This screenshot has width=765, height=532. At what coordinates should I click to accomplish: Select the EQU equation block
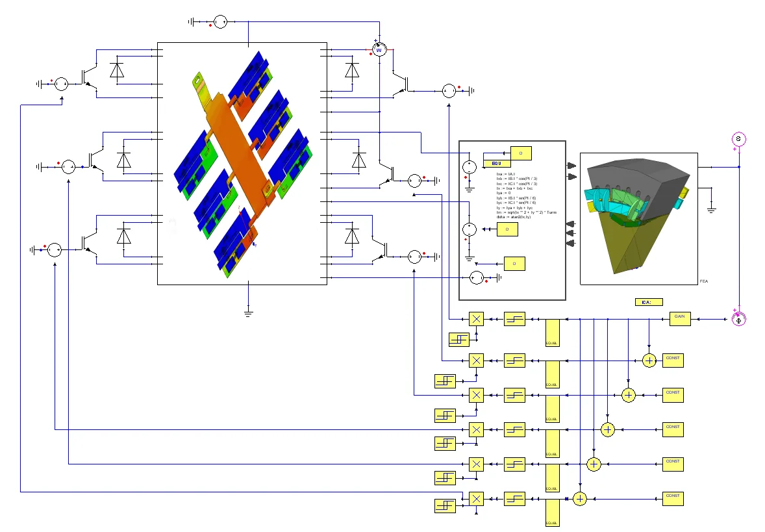click(x=497, y=164)
